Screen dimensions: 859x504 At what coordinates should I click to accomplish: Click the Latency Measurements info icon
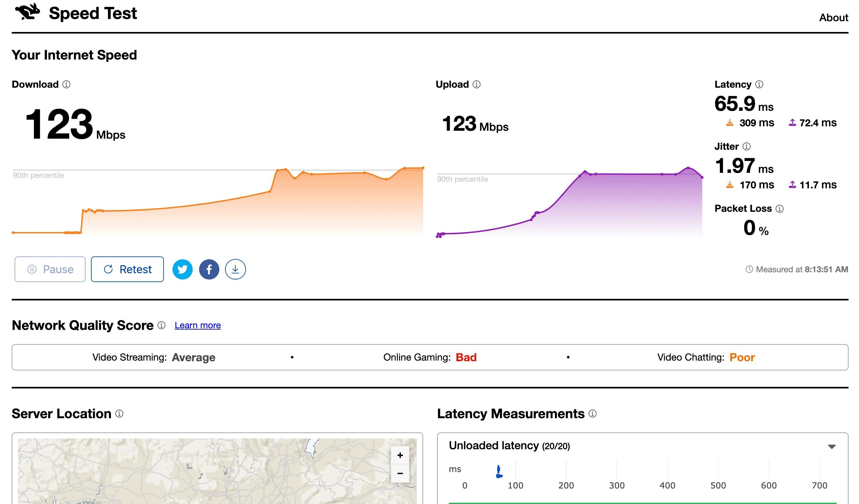tap(592, 414)
